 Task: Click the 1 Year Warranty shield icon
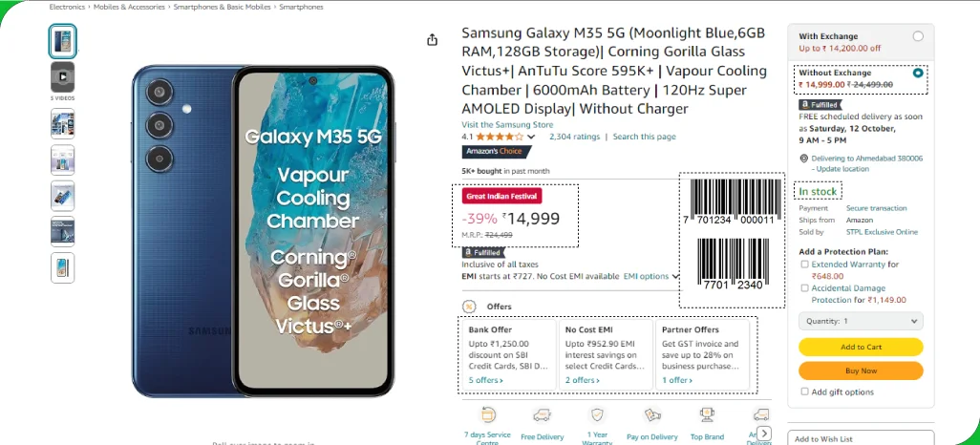tap(597, 414)
